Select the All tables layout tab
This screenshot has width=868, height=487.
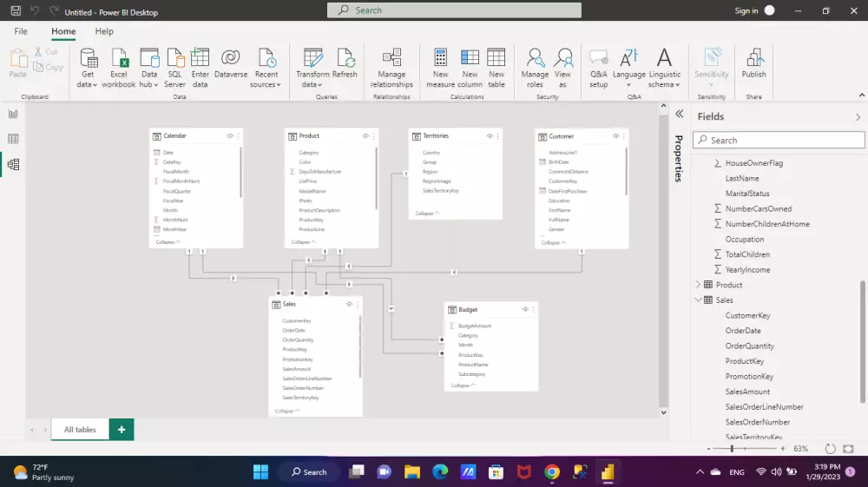point(80,430)
